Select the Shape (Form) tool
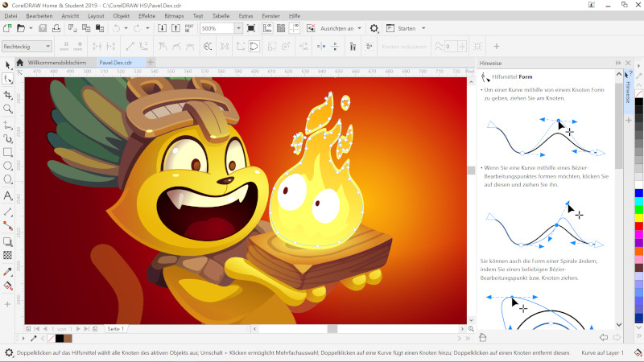Image resolution: width=644 pixels, height=362 pixels. pos(8,78)
